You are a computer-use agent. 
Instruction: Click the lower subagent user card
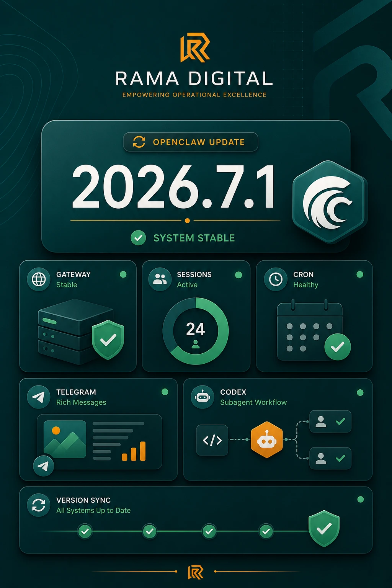[x=330, y=458]
